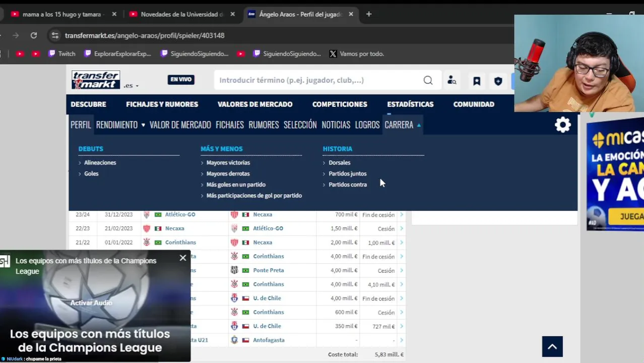Click the U. de Chile crest in 350 mil row
Viewport: 644px width, 363px height.
234,326
